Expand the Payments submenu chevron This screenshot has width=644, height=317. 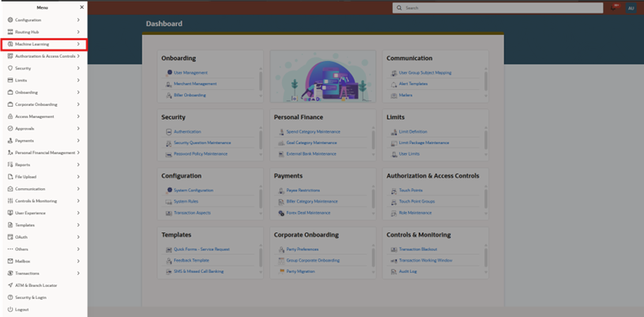click(x=78, y=140)
